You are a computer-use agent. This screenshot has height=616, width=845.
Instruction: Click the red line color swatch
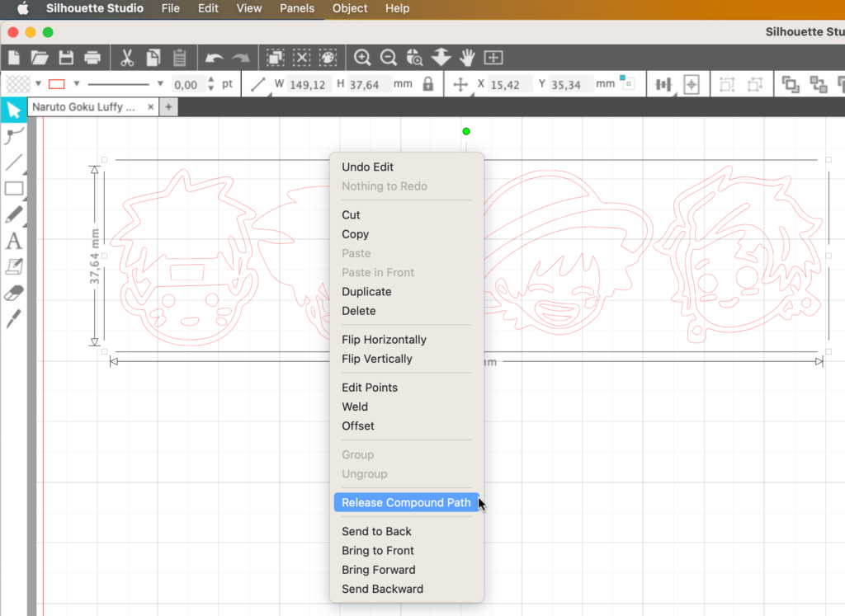click(57, 84)
